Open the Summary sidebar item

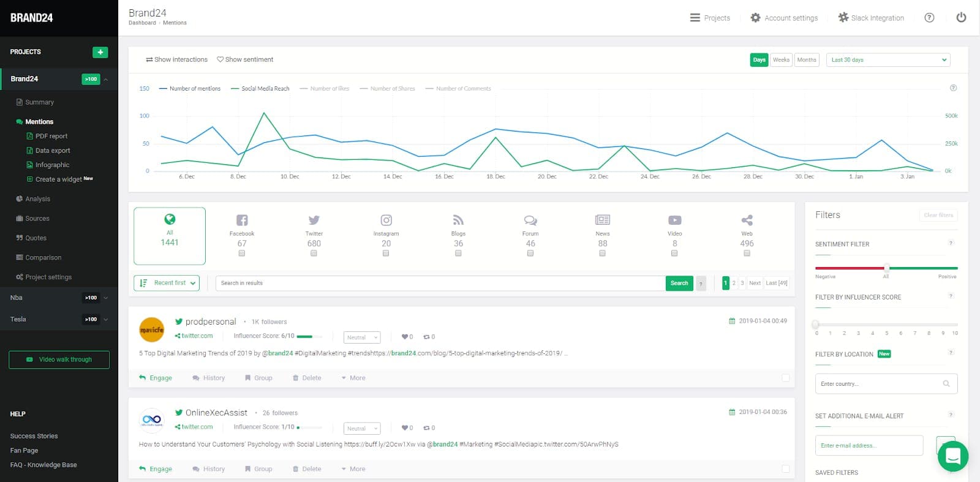coord(35,102)
